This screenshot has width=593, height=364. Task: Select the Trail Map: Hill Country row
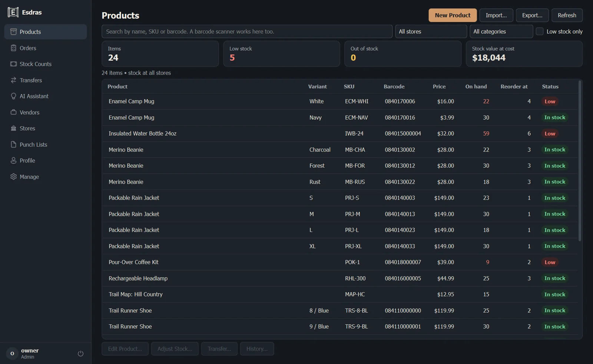(x=340, y=294)
